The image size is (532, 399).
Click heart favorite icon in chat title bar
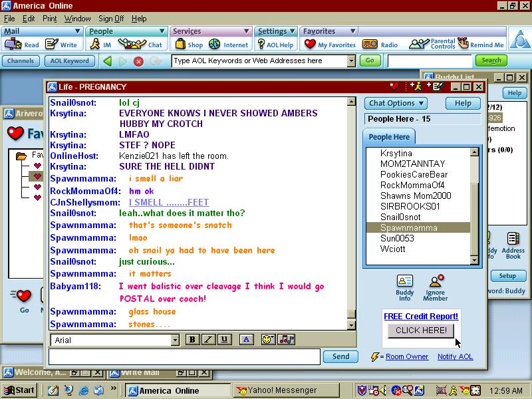[x=394, y=87]
